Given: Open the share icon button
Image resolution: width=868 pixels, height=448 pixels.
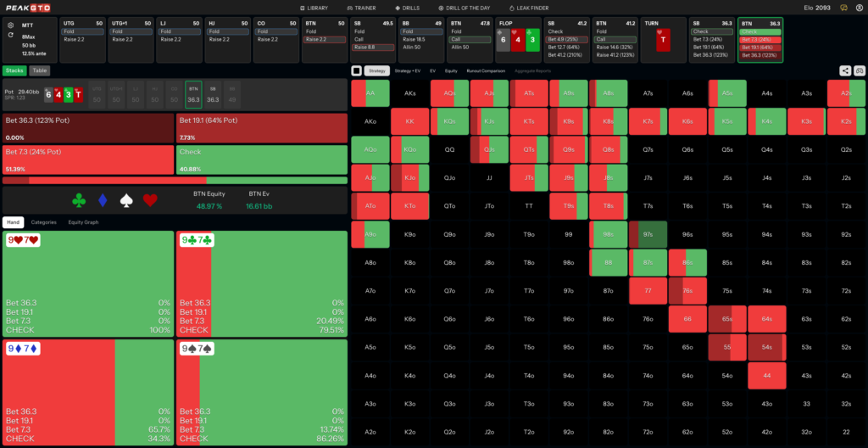Looking at the screenshot, I should click(845, 70).
